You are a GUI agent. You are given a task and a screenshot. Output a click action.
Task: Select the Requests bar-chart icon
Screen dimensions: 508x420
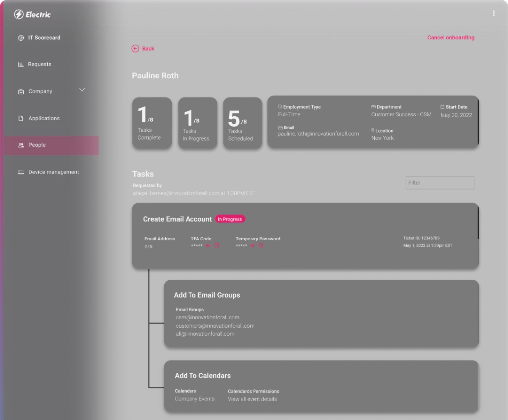(x=20, y=64)
